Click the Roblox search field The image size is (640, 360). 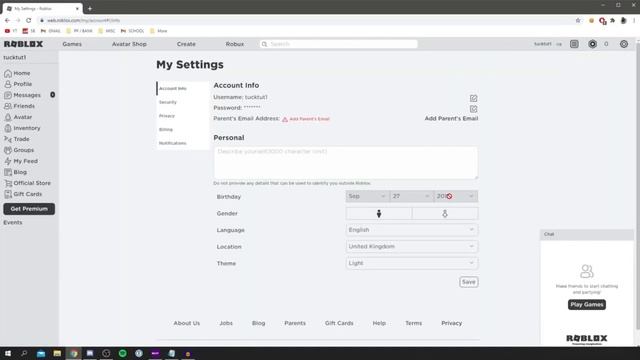339,44
